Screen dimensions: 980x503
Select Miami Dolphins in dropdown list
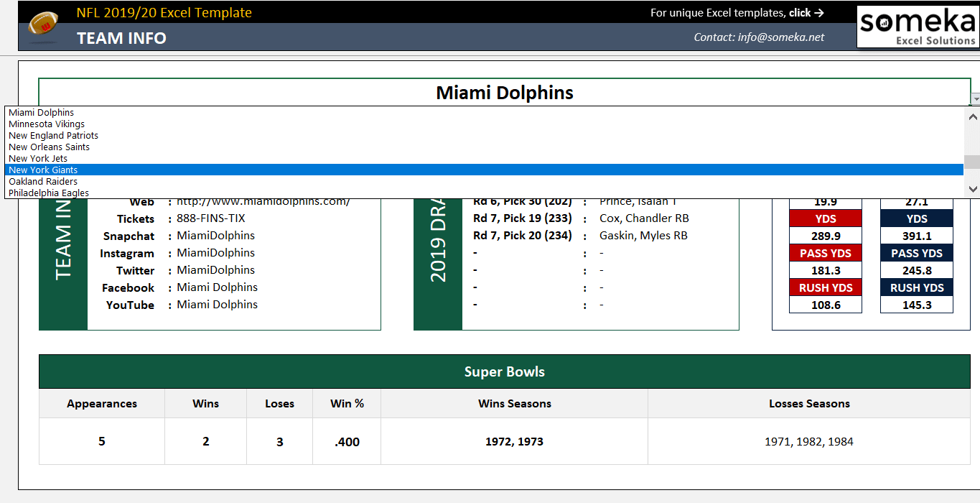coord(484,112)
